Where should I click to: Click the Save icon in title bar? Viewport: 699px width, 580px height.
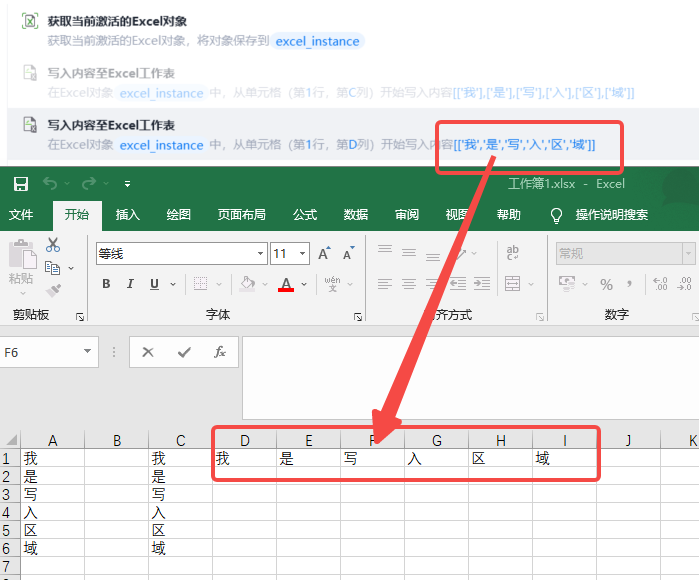[21, 184]
